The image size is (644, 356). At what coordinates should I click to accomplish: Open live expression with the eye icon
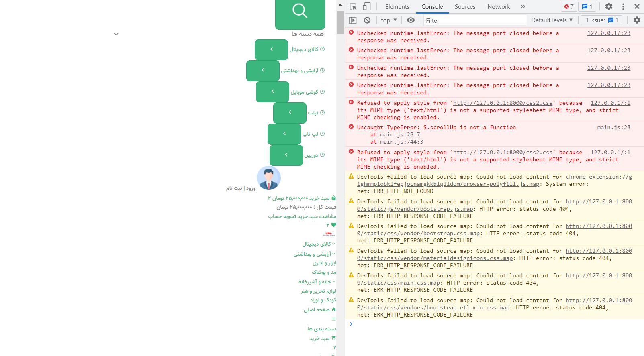click(411, 20)
